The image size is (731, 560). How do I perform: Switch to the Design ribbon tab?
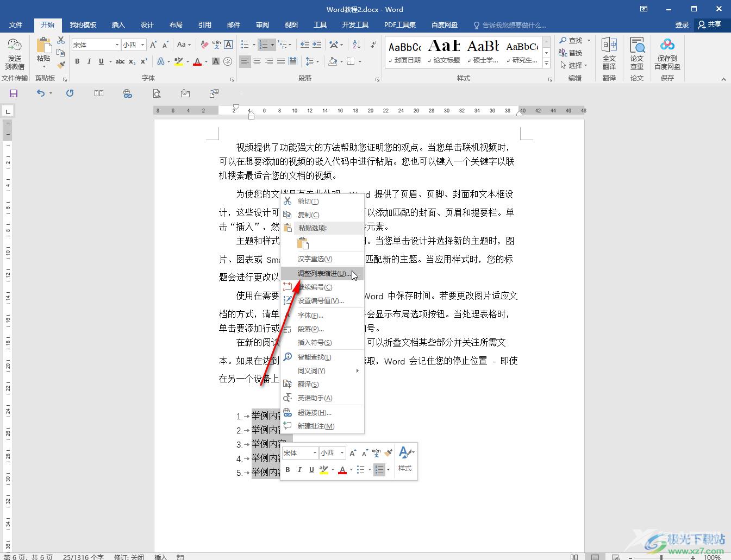click(147, 25)
